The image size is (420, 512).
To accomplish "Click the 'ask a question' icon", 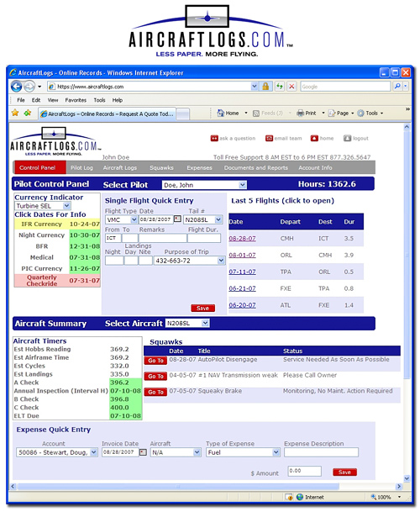I will point(214,139).
